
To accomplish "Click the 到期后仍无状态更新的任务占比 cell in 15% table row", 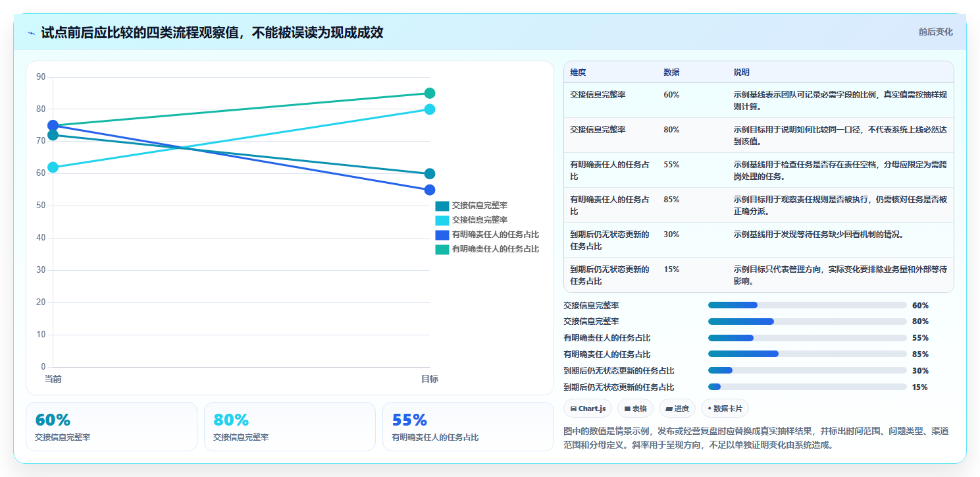I will pyautogui.click(x=610, y=275).
